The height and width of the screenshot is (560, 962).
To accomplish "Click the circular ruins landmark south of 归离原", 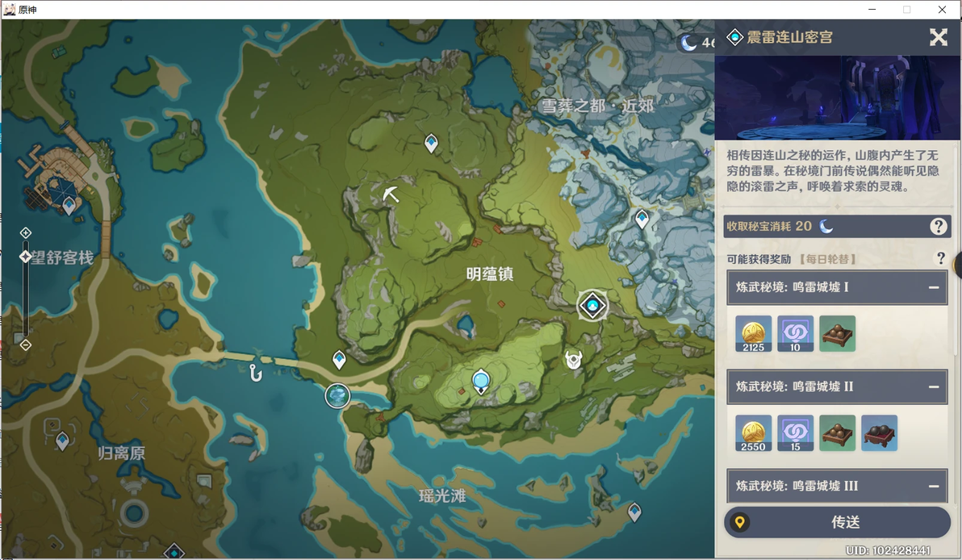I will (134, 512).
